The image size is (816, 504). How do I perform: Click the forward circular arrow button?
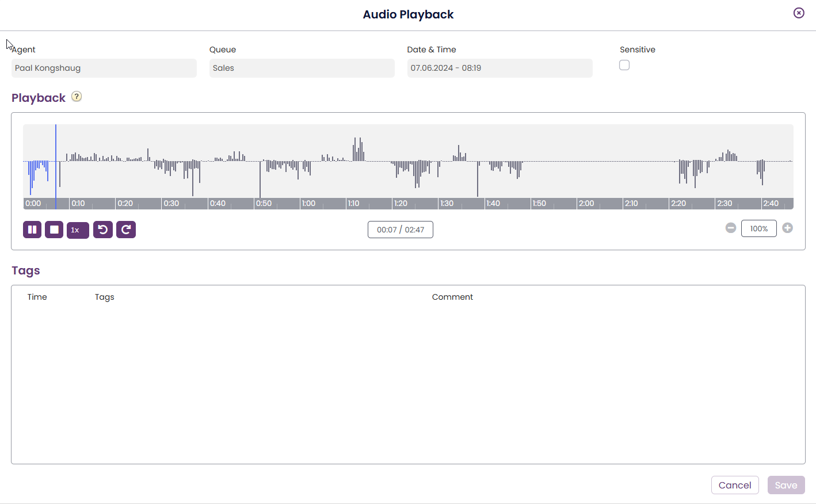tap(126, 230)
